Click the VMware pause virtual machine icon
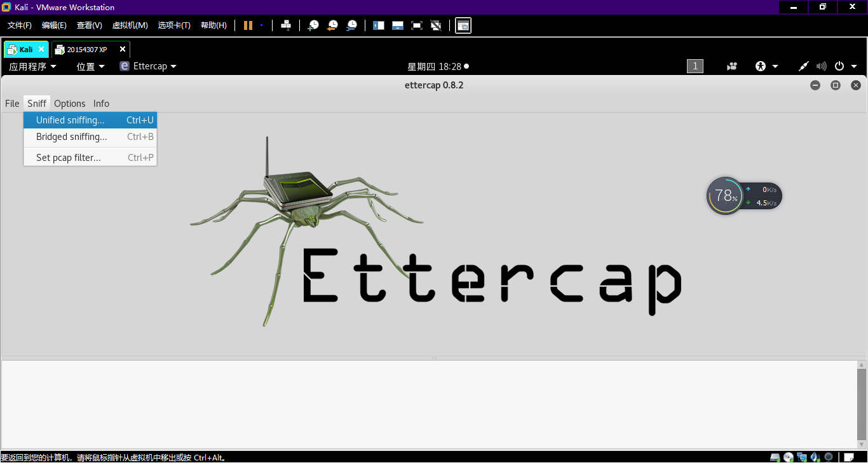The height and width of the screenshot is (463, 868). coord(248,25)
